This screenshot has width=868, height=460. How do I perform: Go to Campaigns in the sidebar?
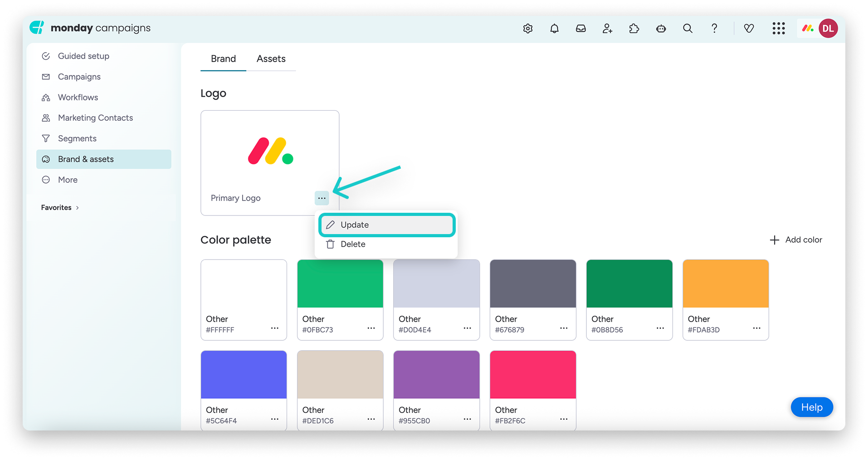pyautogui.click(x=104, y=77)
